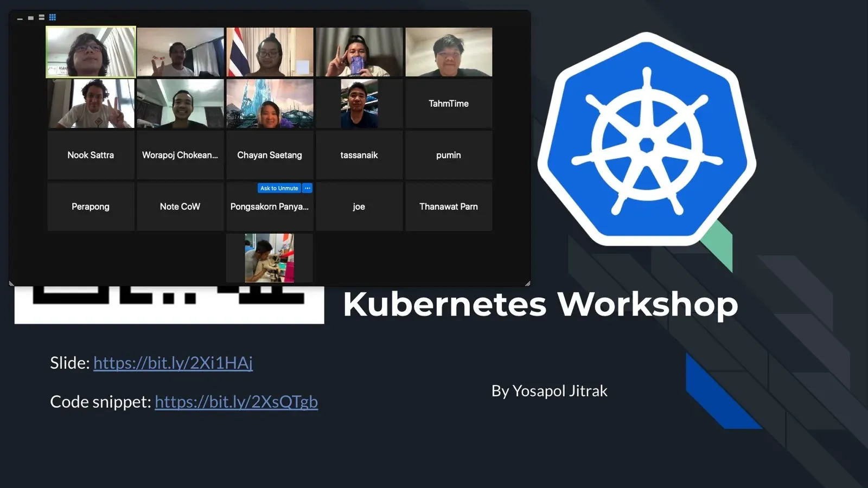Select the joe participant tile
The image size is (868, 488).
click(x=359, y=207)
